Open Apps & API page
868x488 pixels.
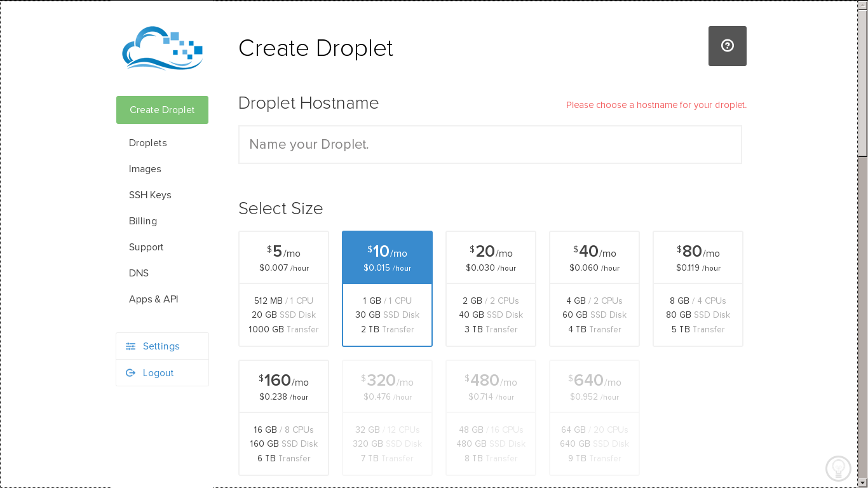coord(154,299)
